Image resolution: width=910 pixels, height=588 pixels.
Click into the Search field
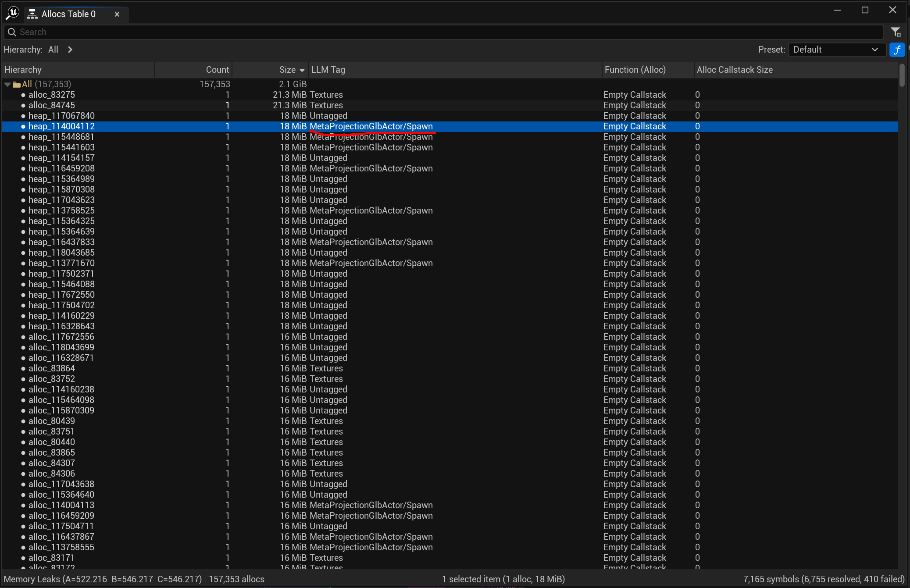point(439,32)
